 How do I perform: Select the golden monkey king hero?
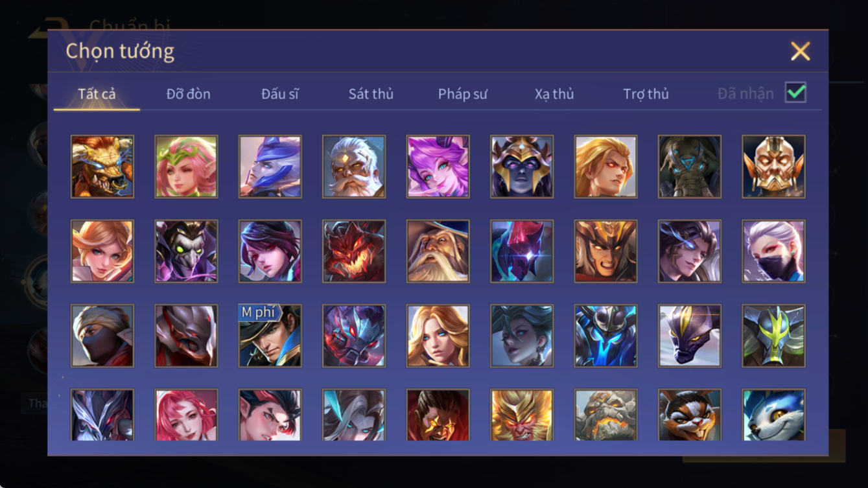pos(522,415)
